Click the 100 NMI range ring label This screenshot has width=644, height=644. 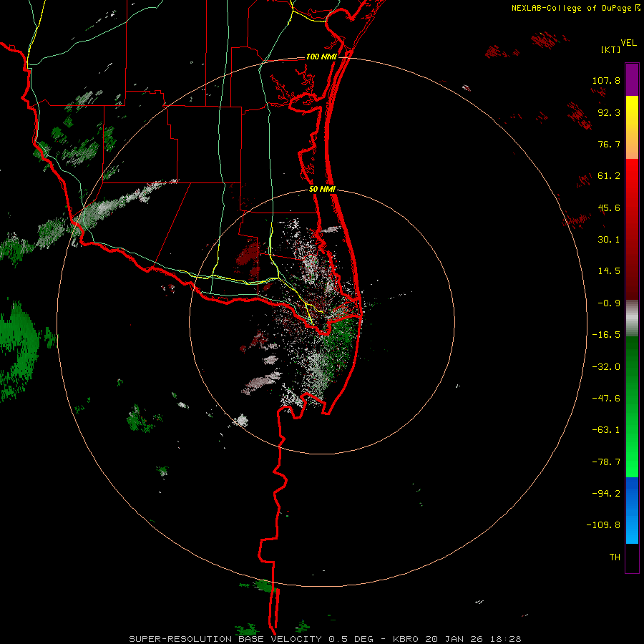[321, 57]
